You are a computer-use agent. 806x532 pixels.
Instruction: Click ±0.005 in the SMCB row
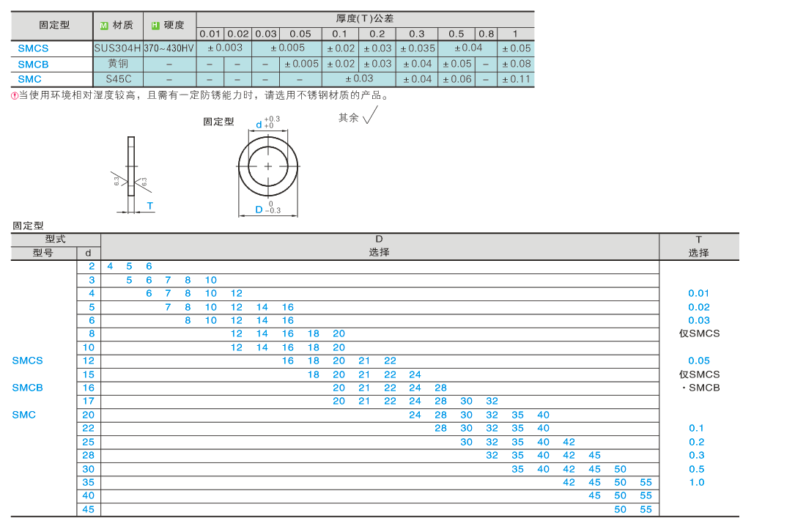tap(301, 64)
